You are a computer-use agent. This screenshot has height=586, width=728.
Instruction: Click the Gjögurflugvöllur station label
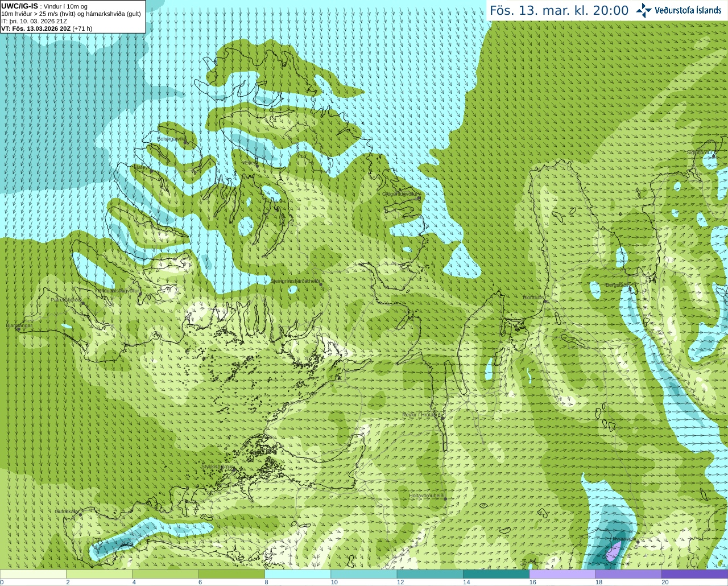click(x=400, y=194)
